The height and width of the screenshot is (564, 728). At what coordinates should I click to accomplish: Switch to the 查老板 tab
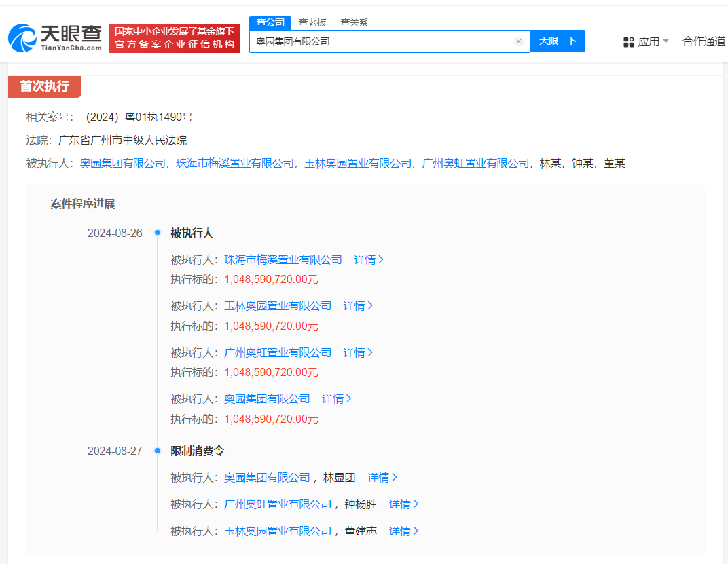click(312, 22)
